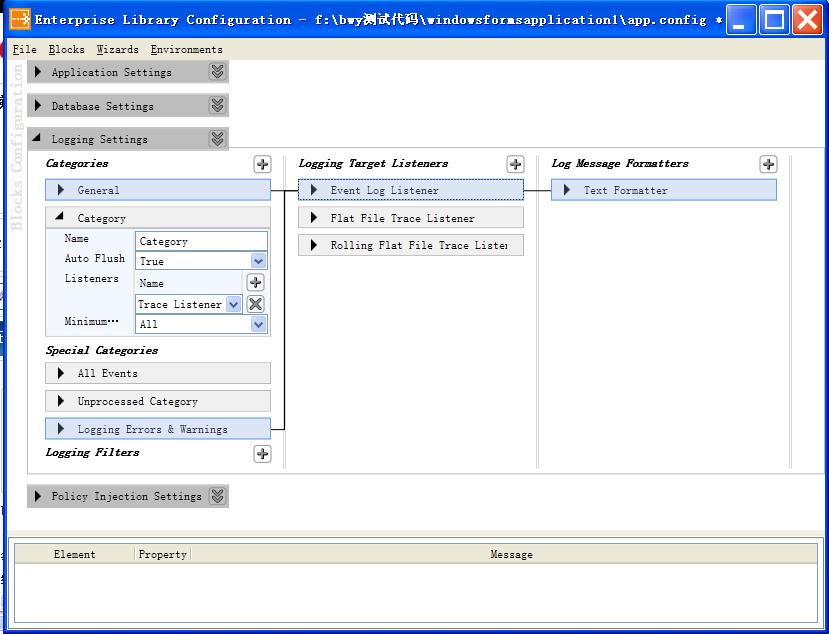Expand Logging Errors & Warnings category

[x=61, y=429]
